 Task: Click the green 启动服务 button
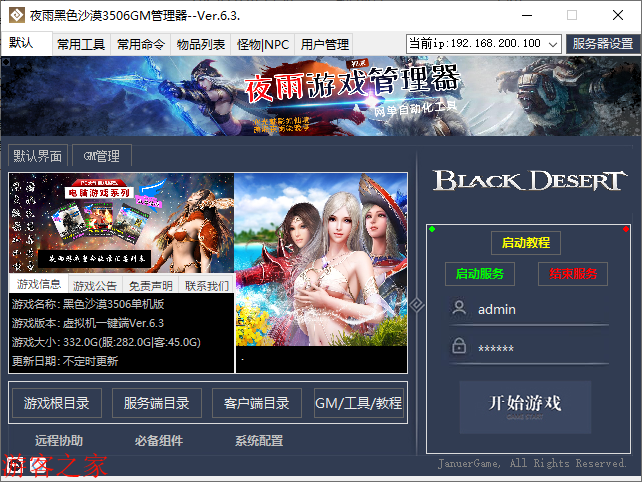pos(479,273)
